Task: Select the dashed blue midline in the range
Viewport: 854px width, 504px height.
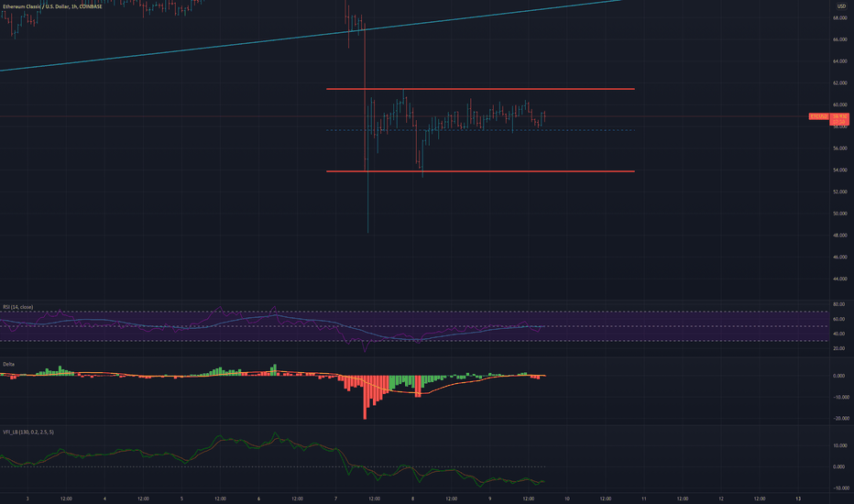Action: click(480, 130)
